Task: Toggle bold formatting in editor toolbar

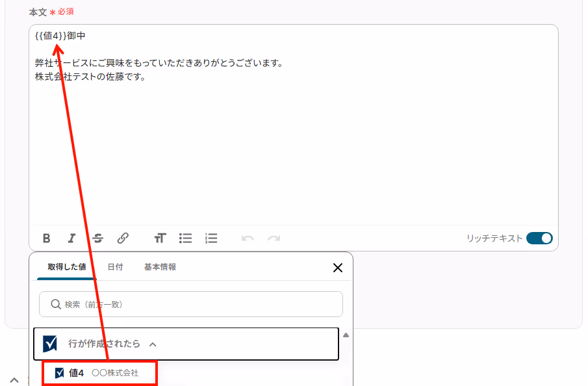Action: 47,238
